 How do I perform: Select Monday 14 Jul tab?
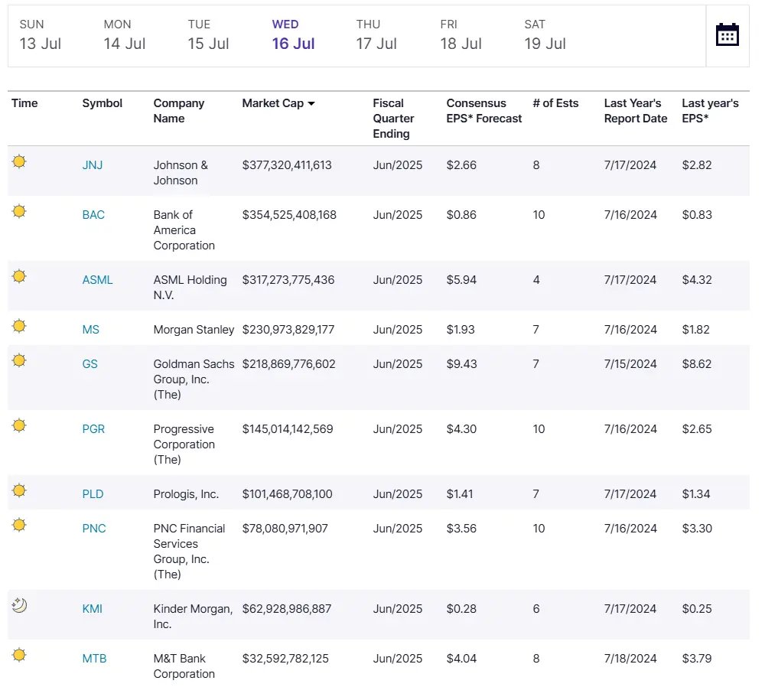124,35
